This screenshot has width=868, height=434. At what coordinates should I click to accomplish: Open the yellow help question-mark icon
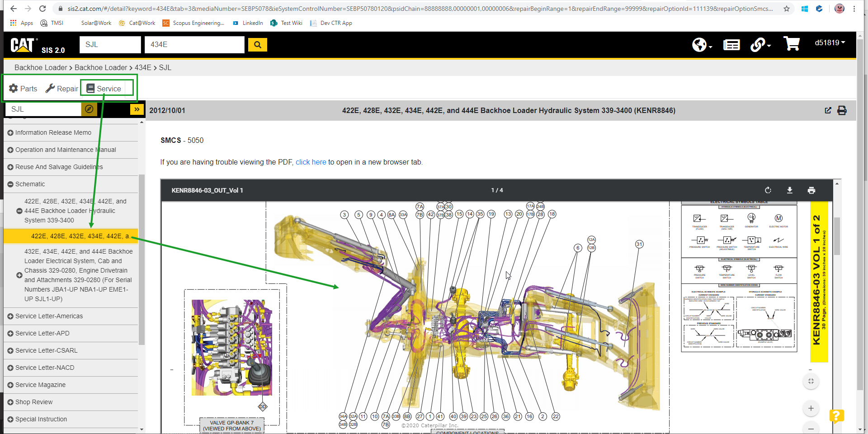tap(836, 415)
